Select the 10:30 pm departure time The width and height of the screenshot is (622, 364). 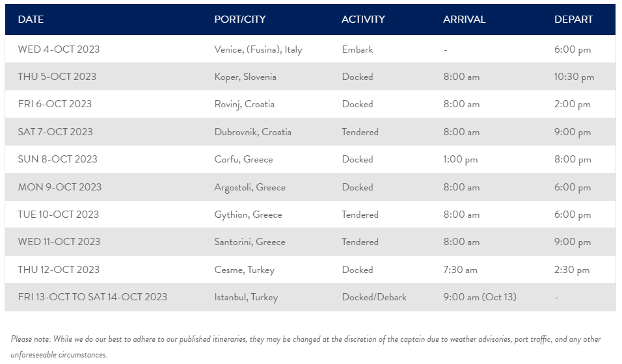point(574,77)
